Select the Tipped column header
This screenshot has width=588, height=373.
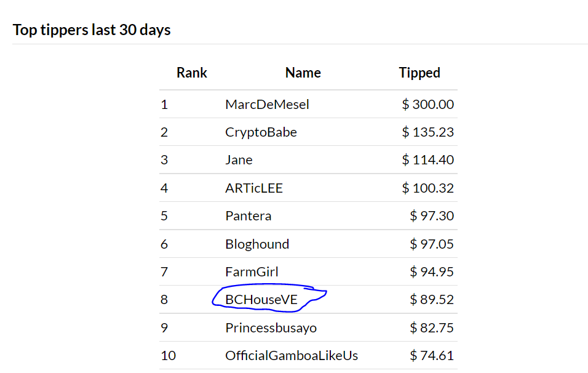click(x=419, y=73)
